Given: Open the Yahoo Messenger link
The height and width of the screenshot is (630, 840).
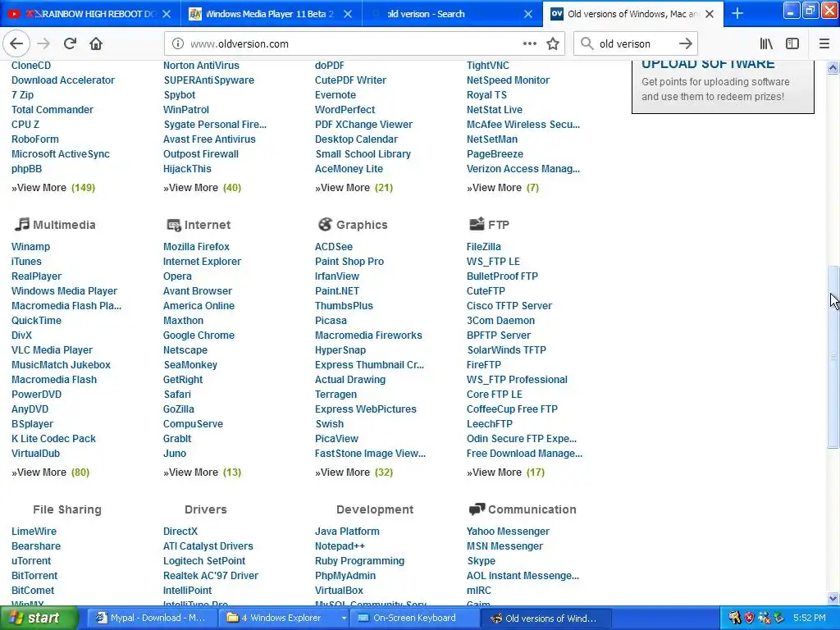Looking at the screenshot, I should click(x=508, y=532).
